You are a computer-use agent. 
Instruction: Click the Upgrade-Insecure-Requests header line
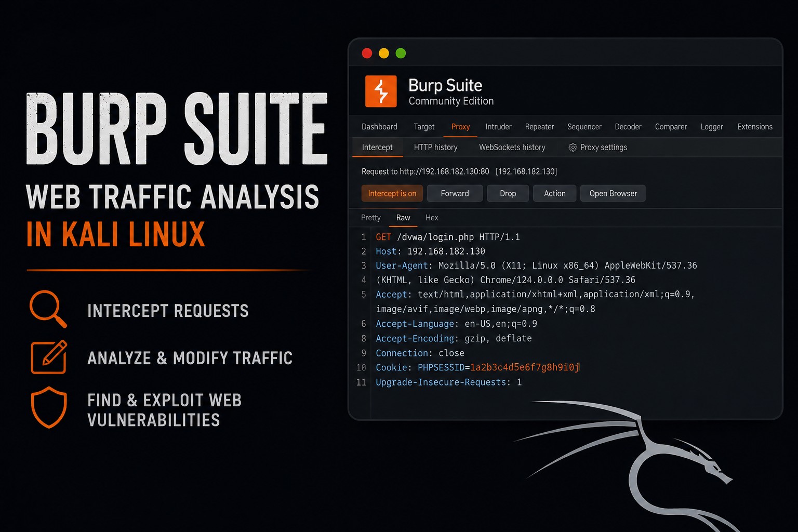[x=449, y=382]
